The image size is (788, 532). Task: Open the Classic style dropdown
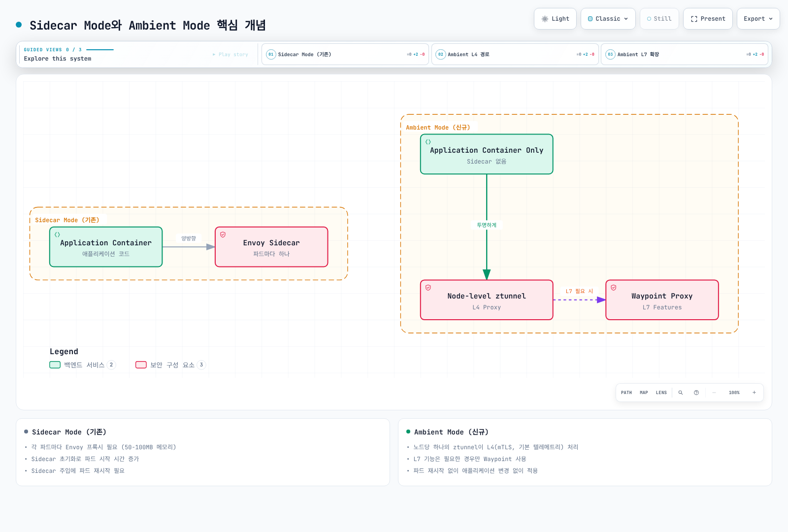[x=608, y=19]
